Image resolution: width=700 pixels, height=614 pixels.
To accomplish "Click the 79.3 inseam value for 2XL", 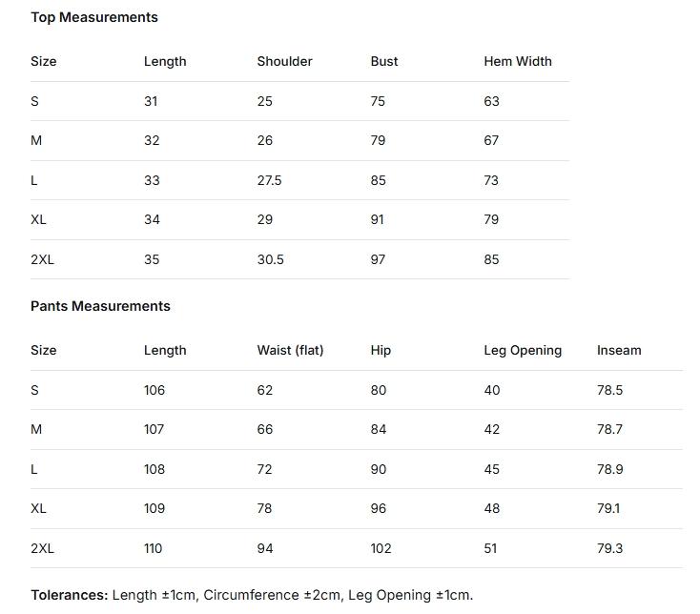I will click(609, 548).
